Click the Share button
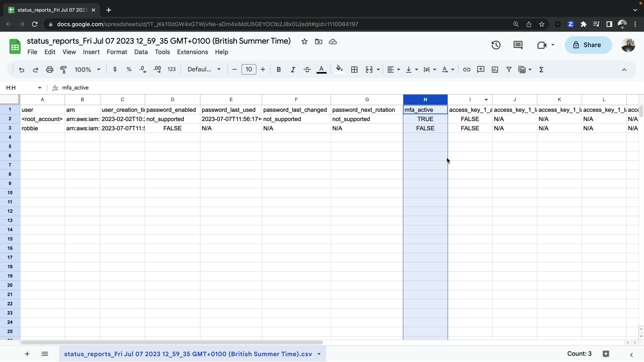This screenshot has height=362, width=644. click(x=588, y=45)
